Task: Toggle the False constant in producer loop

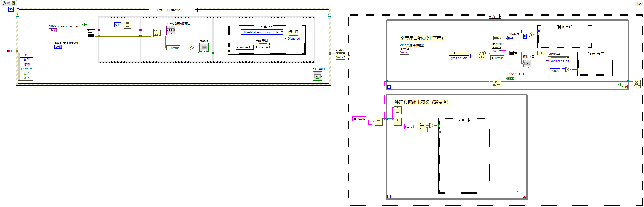Action: 619,85
